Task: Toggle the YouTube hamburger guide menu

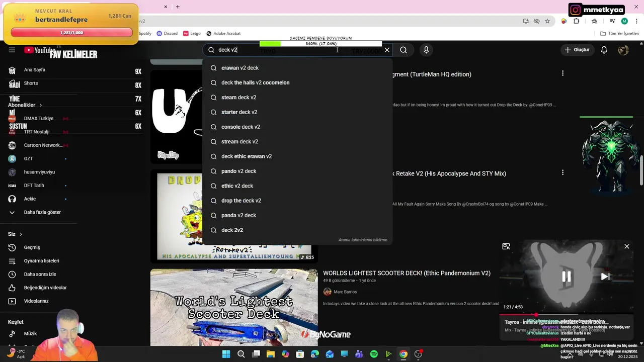Action: click(x=12, y=50)
